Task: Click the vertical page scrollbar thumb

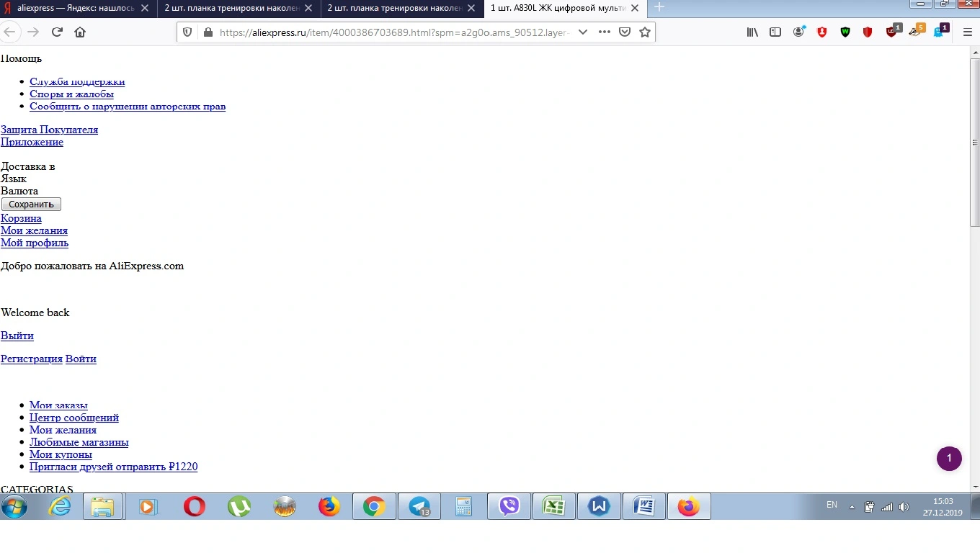Action: [975, 142]
